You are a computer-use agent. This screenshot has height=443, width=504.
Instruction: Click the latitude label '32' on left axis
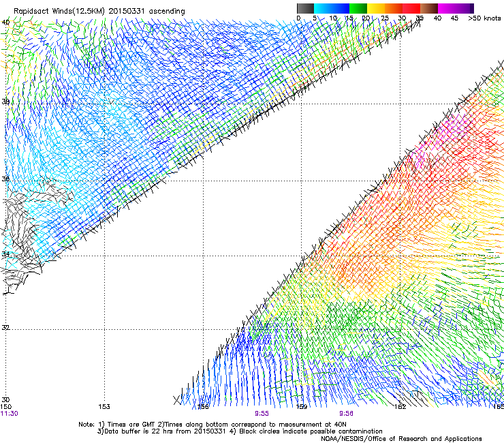tap(5, 328)
